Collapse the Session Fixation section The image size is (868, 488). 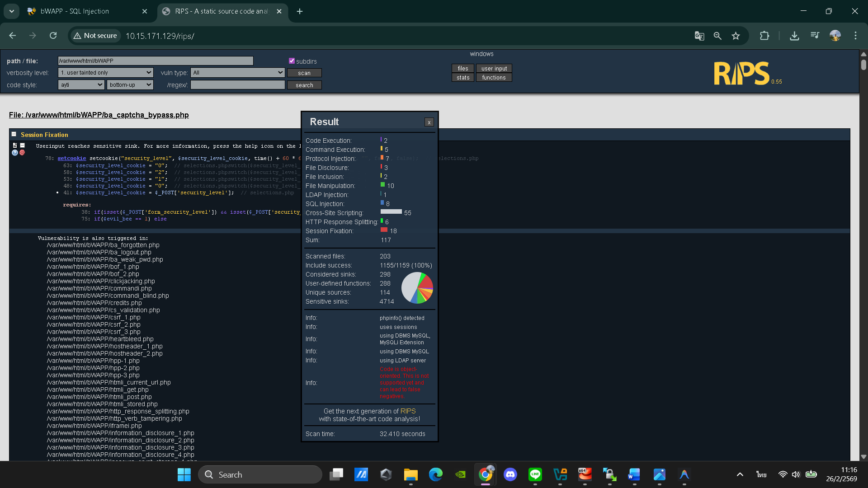coord(14,134)
